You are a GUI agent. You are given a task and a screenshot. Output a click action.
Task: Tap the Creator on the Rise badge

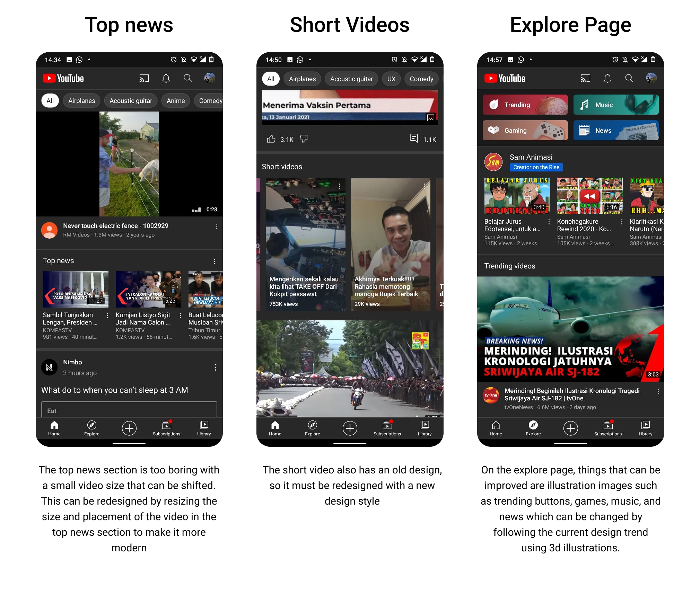(x=536, y=167)
